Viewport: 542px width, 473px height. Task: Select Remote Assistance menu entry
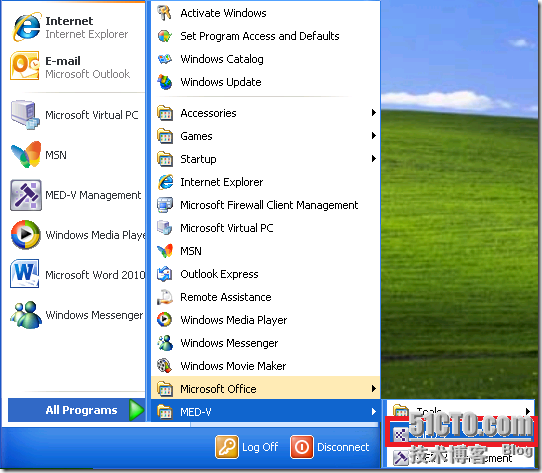coord(265,297)
